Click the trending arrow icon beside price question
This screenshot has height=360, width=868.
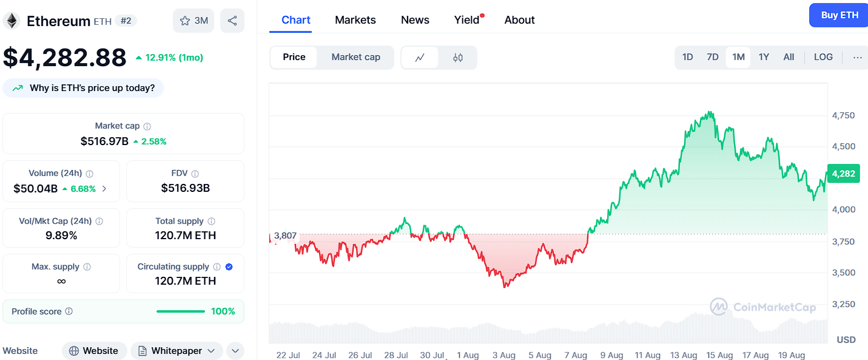(x=18, y=88)
